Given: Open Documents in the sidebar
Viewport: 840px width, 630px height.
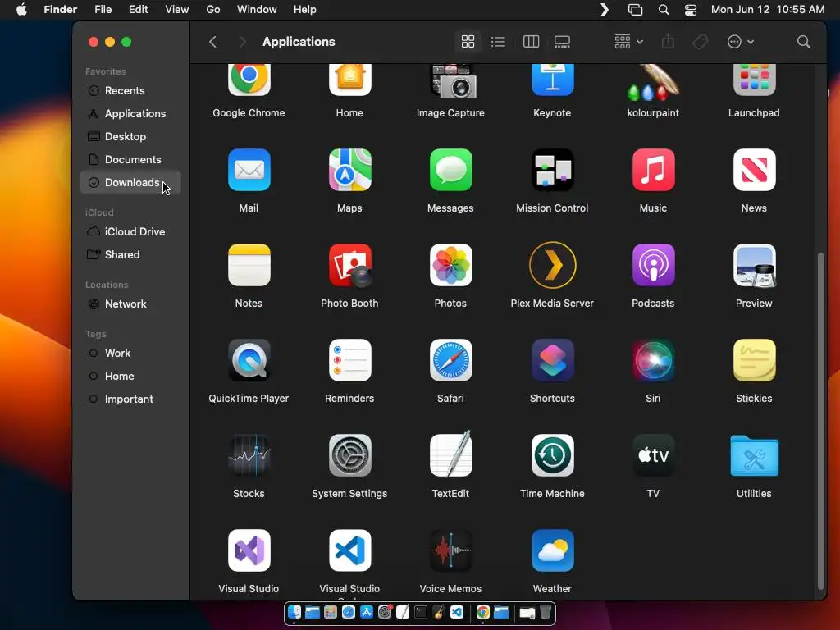Looking at the screenshot, I should [130, 160].
